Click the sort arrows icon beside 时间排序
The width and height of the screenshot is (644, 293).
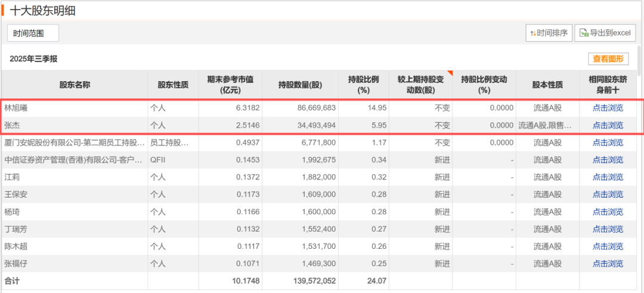click(x=532, y=33)
